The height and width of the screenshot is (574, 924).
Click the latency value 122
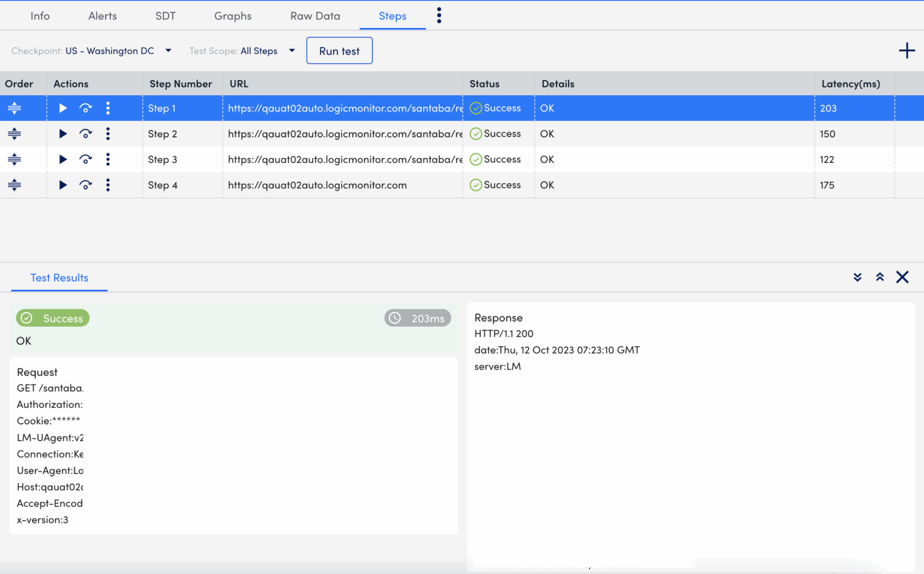click(x=827, y=159)
